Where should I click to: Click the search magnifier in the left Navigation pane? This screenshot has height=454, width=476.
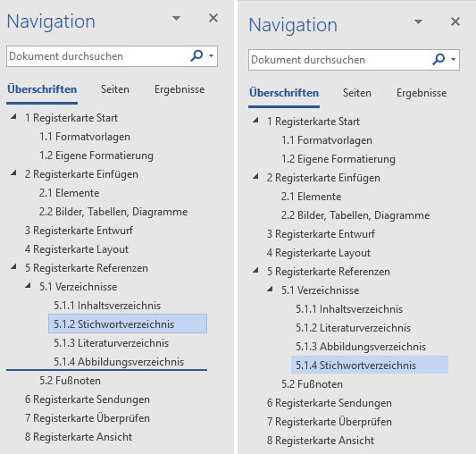pos(196,56)
